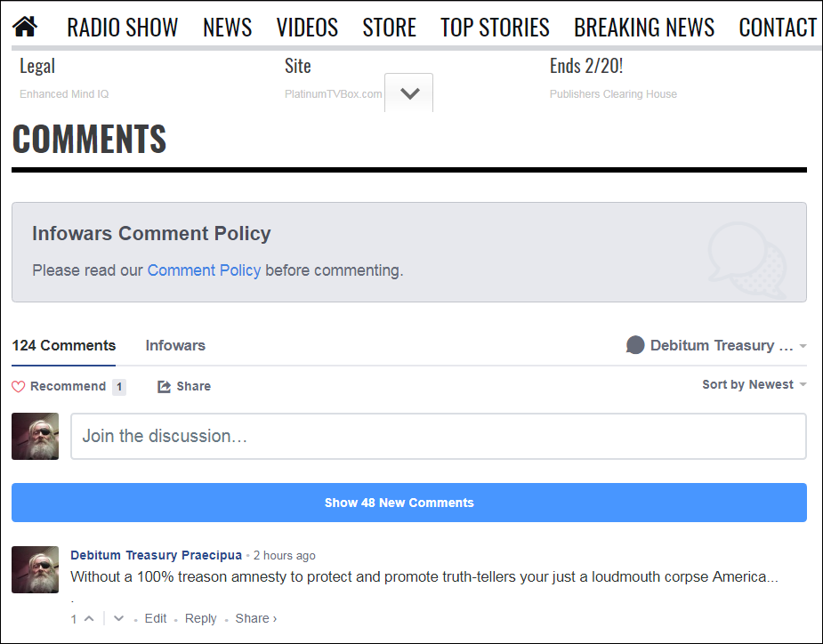
Task: Go to the home page icon
Action: click(25, 28)
